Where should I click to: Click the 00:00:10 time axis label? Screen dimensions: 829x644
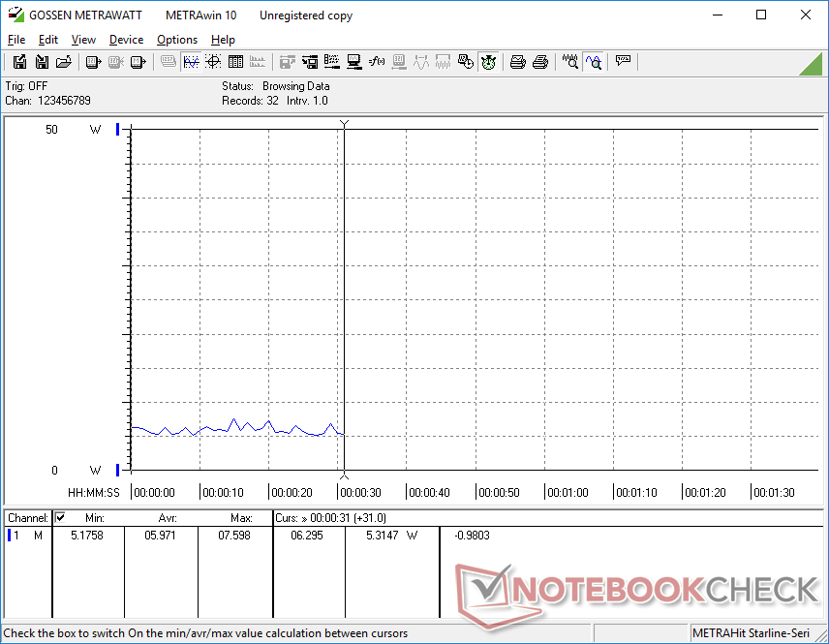point(223,492)
